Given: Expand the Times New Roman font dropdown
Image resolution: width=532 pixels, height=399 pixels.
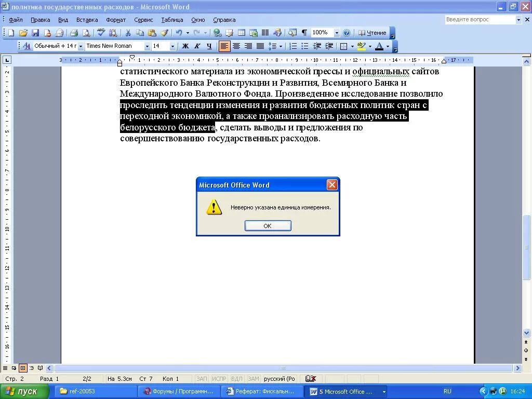Looking at the screenshot, I should coord(147,46).
